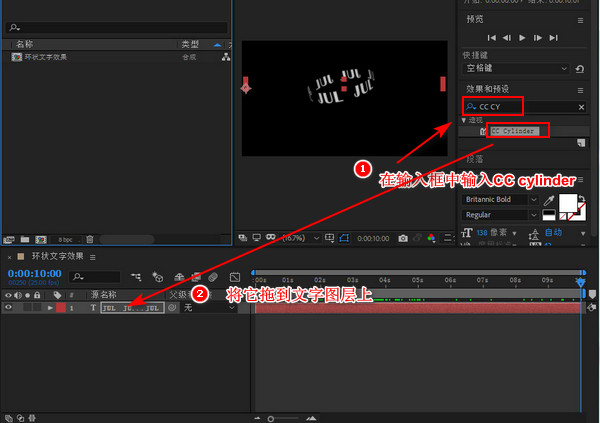Click the 自动 leading value
600x423 pixels.
click(553, 232)
